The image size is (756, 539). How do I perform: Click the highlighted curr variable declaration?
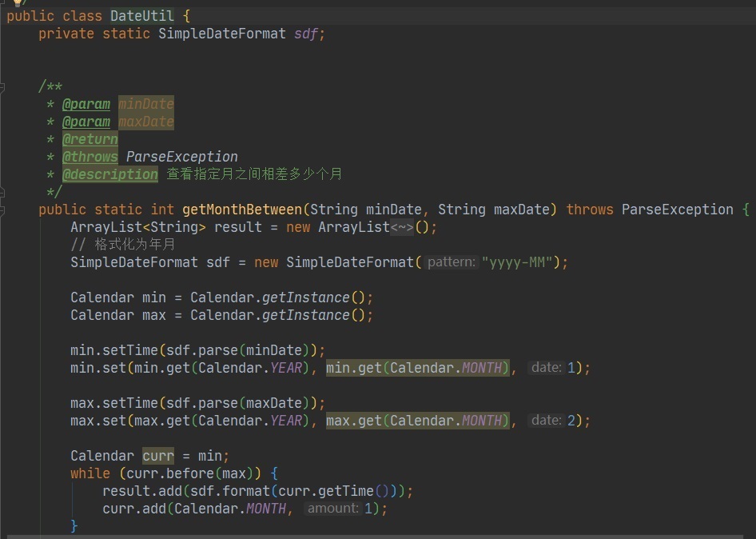[x=158, y=456]
